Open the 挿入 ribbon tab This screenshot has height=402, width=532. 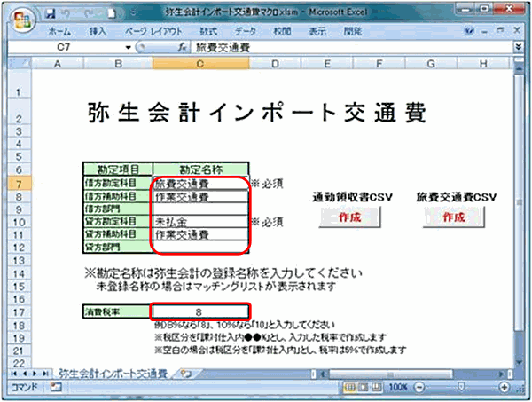pyautogui.click(x=98, y=32)
